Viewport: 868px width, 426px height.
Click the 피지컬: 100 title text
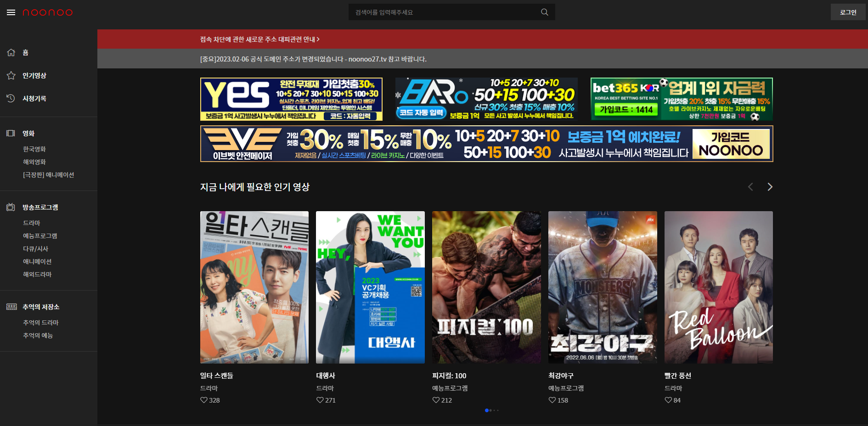[449, 376]
